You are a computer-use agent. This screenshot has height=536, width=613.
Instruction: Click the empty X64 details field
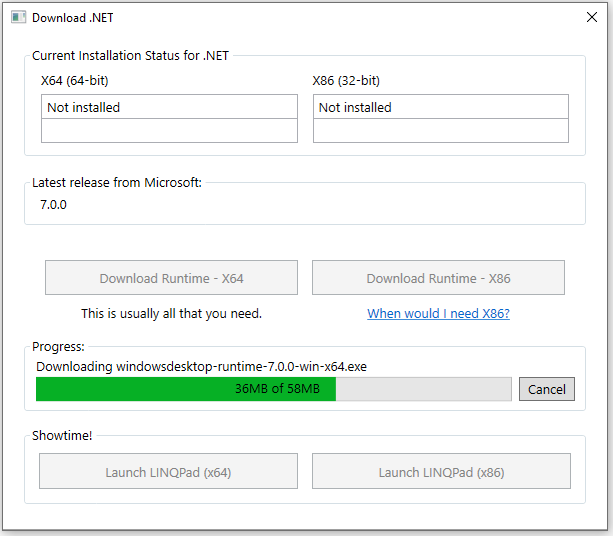pyautogui.click(x=169, y=131)
